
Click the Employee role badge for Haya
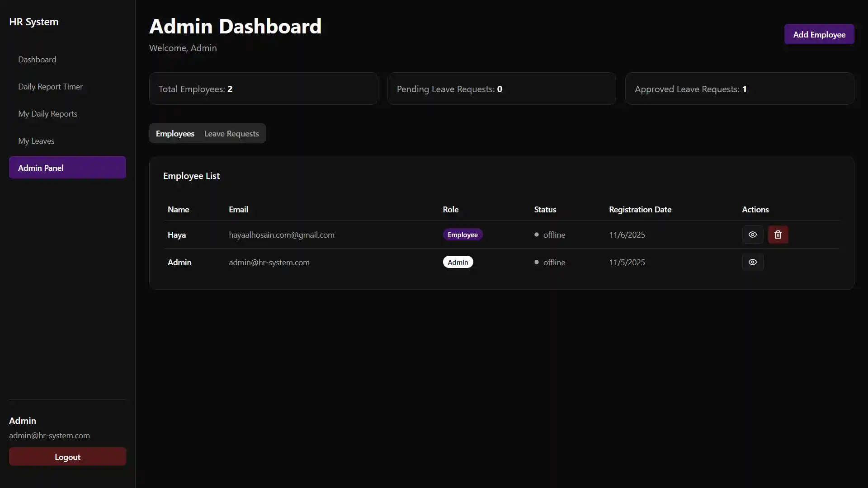pos(462,235)
